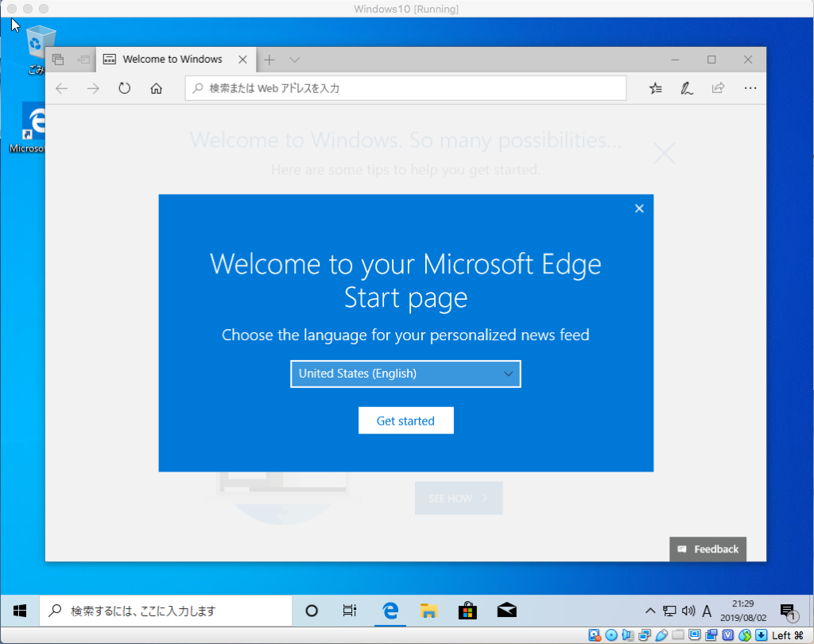Image resolution: width=814 pixels, height=644 pixels.
Task: Click the VirtualBox hard disk activity icon
Action: tap(595, 635)
